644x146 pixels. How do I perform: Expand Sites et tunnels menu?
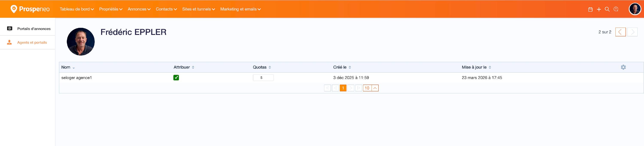pos(199,9)
